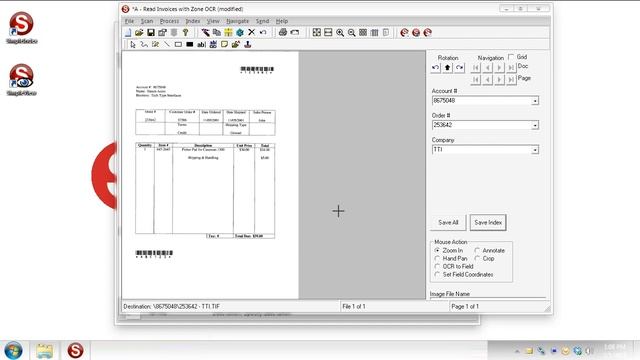
Task: Click the undo arrow in main toolbar
Action: pyautogui.click(x=263, y=33)
